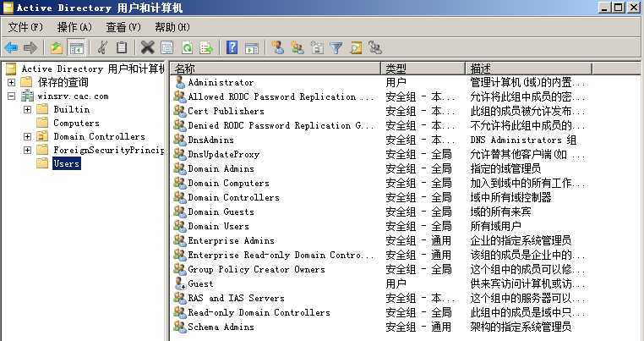The height and width of the screenshot is (341, 644).
Task: Open Properties via the toolbar icon
Action: (166, 47)
